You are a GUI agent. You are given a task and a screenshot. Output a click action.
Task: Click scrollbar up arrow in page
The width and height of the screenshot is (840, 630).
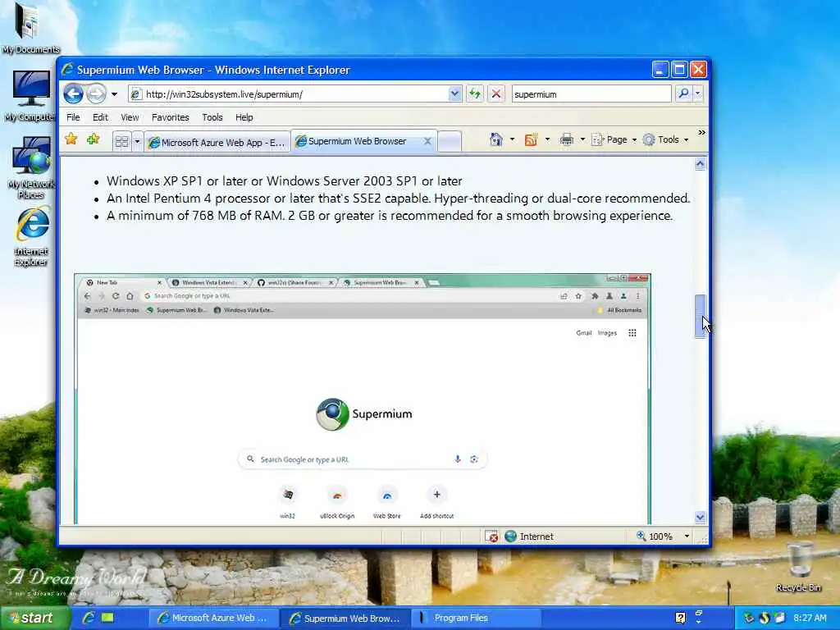tap(700, 164)
